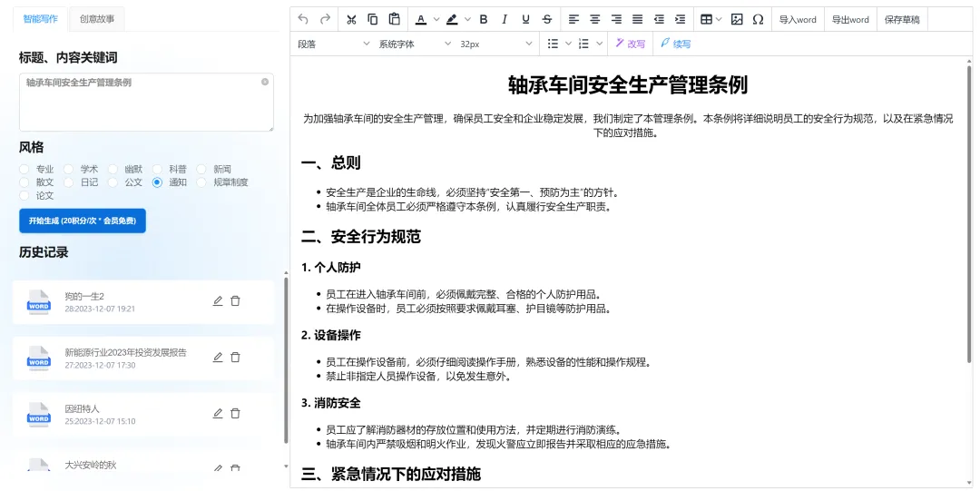Edit the 因纽特人 history record
Screen dimensions: 980x491
tap(218, 414)
